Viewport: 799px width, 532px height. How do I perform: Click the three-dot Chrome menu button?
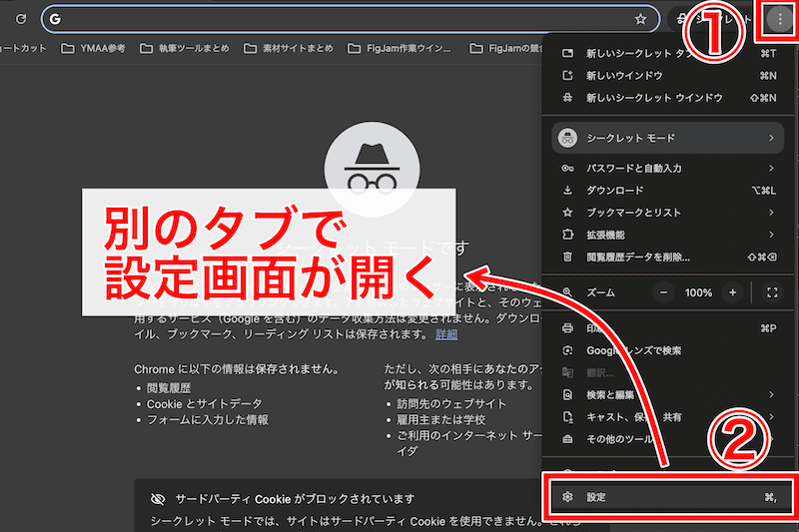click(780, 19)
